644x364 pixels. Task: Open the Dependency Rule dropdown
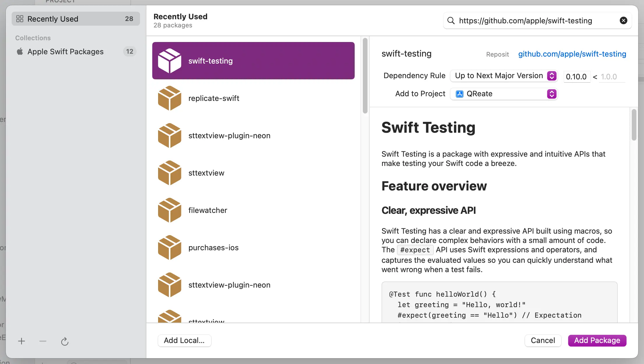[x=504, y=76]
